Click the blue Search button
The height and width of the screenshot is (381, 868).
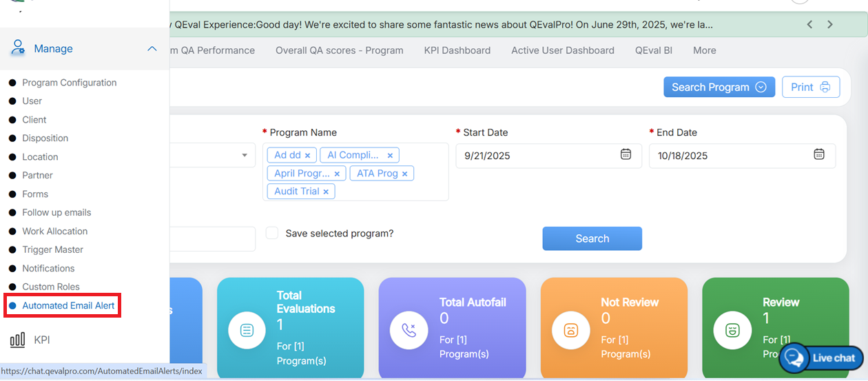click(x=592, y=238)
